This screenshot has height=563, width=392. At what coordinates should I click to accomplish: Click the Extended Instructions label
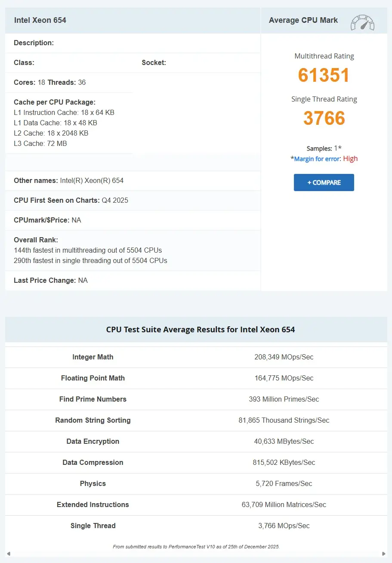[x=93, y=505]
